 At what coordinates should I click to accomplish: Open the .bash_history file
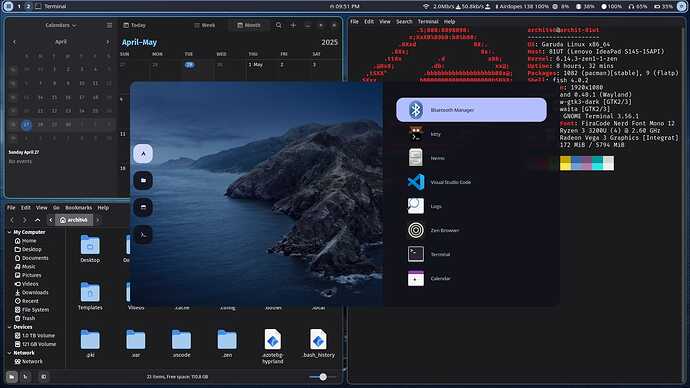(318, 344)
